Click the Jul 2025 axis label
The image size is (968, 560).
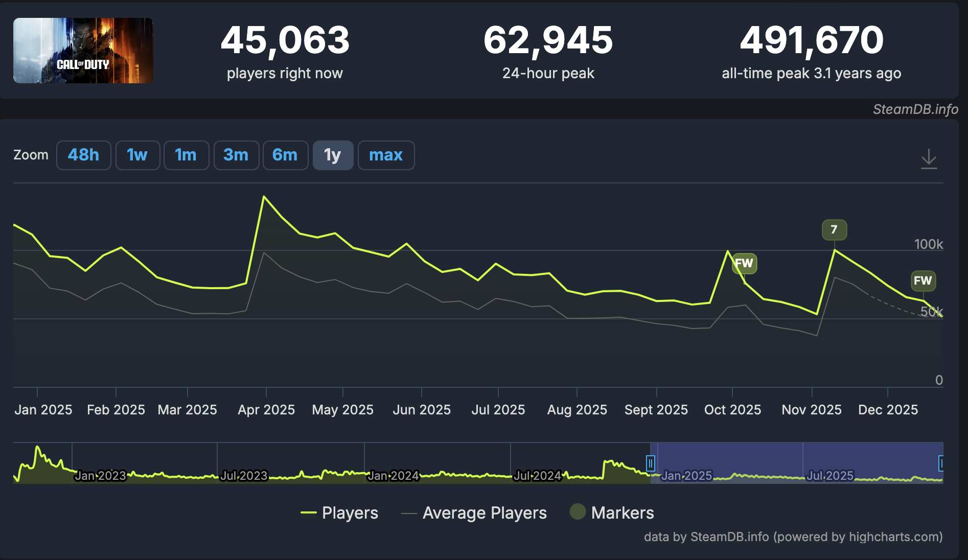click(x=498, y=410)
